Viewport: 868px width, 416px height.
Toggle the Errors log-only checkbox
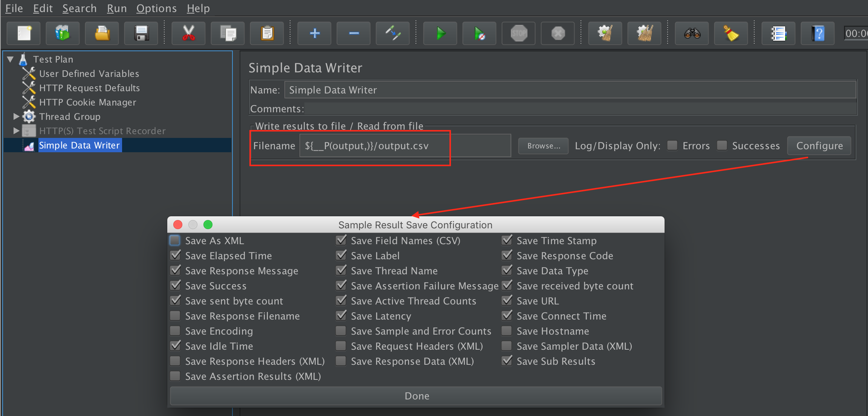[x=672, y=145]
